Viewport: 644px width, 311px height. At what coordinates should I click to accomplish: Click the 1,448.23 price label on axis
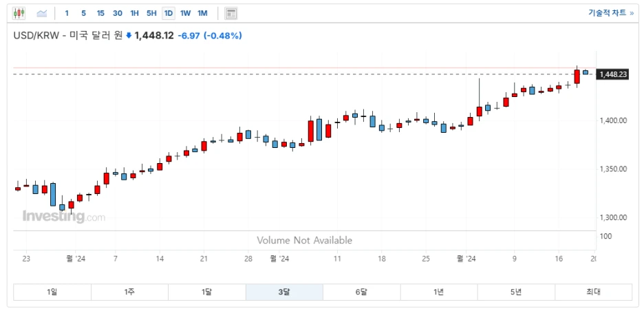tap(613, 74)
